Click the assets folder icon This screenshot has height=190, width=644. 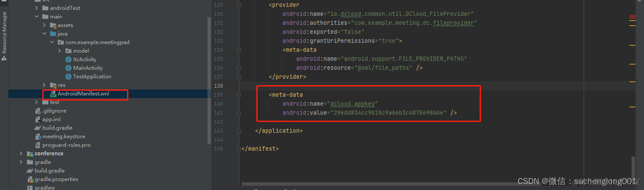pos(53,25)
